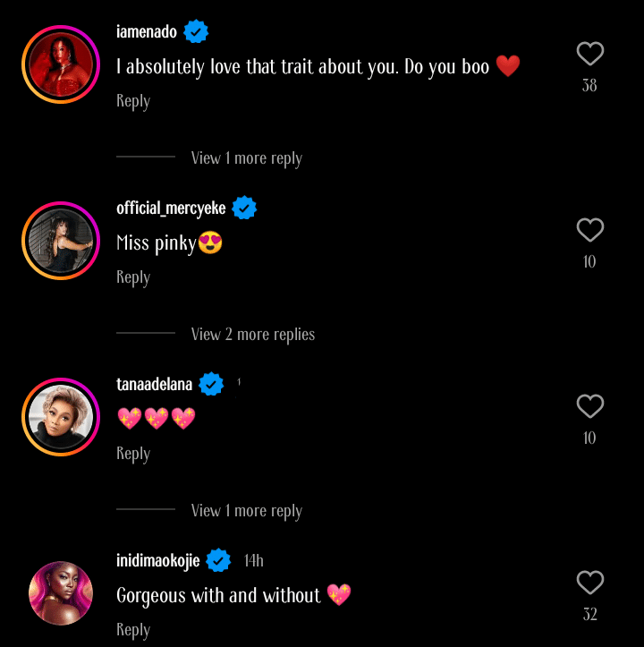
Task: Open official_mercyeke's profile picture
Action: tap(61, 240)
